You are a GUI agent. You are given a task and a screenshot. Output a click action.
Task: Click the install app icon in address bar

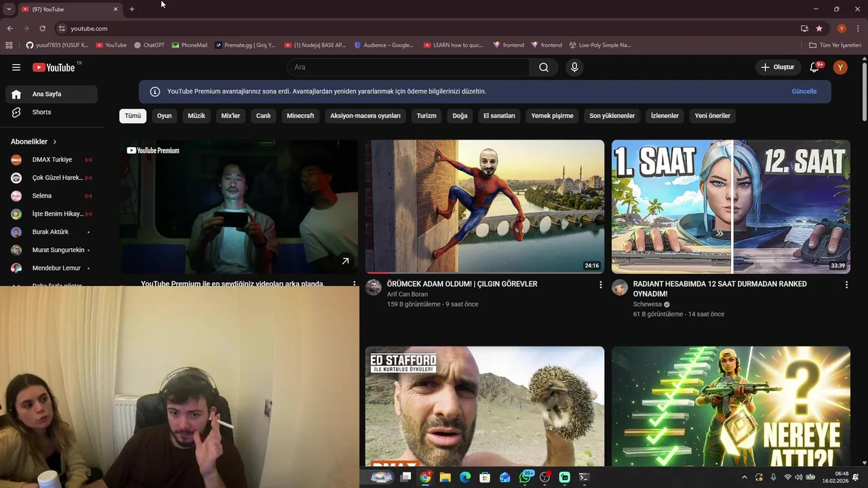tap(804, 28)
